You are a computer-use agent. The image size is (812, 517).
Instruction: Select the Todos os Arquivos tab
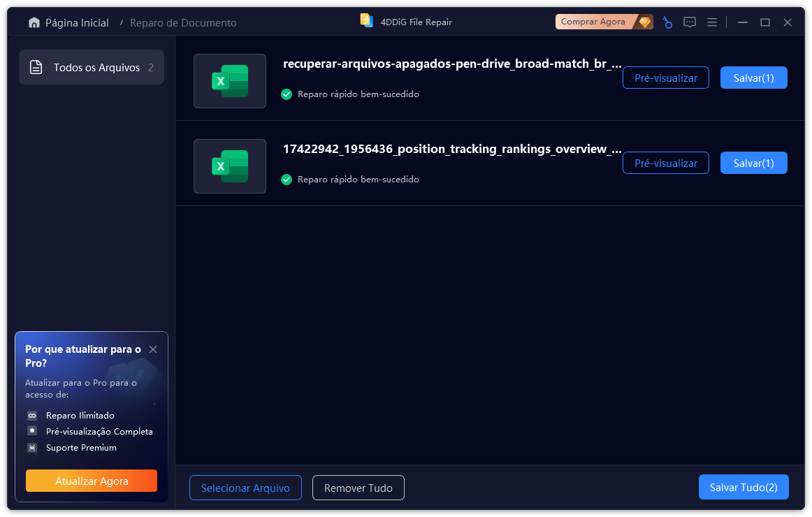tap(92, 67)
